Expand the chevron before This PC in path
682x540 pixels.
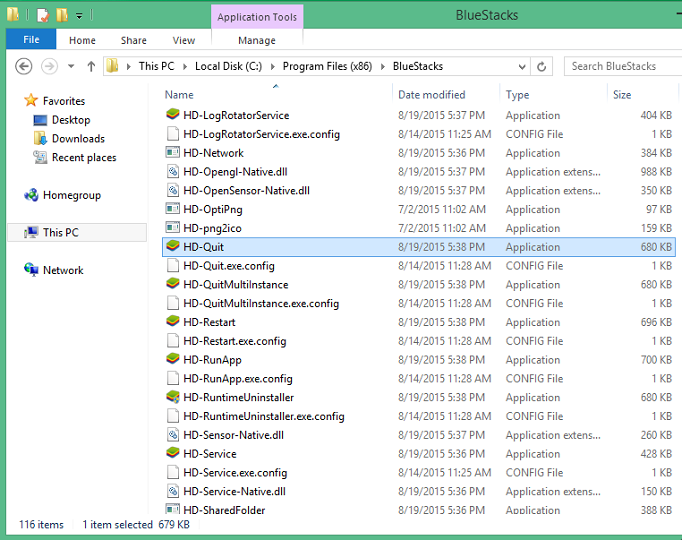[128, 67]
